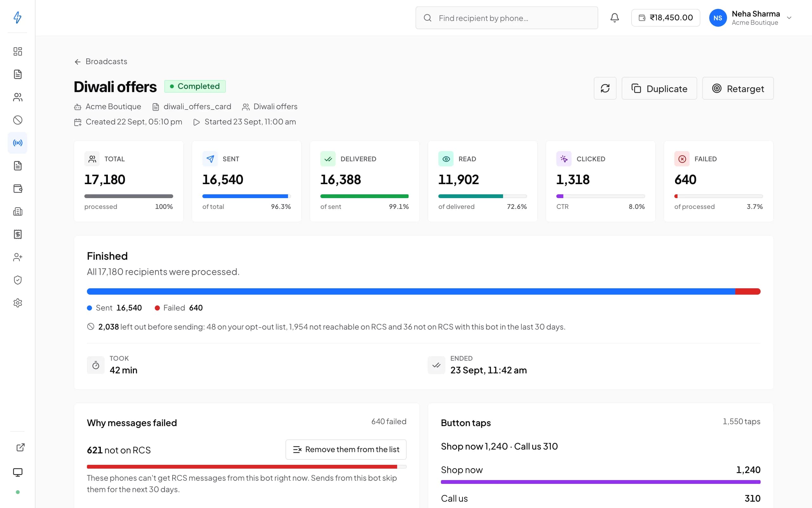Open the building icon in sidebar

17,211
